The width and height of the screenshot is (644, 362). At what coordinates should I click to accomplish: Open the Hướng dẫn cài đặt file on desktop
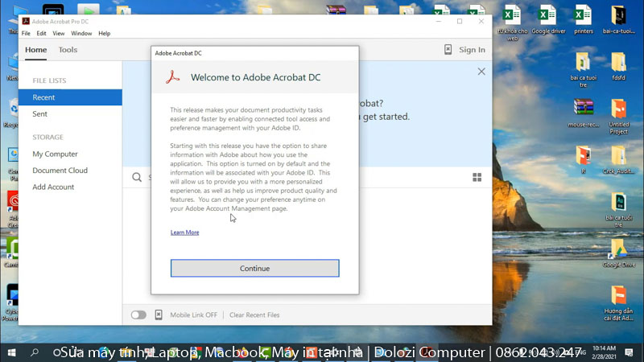[618, 303]
